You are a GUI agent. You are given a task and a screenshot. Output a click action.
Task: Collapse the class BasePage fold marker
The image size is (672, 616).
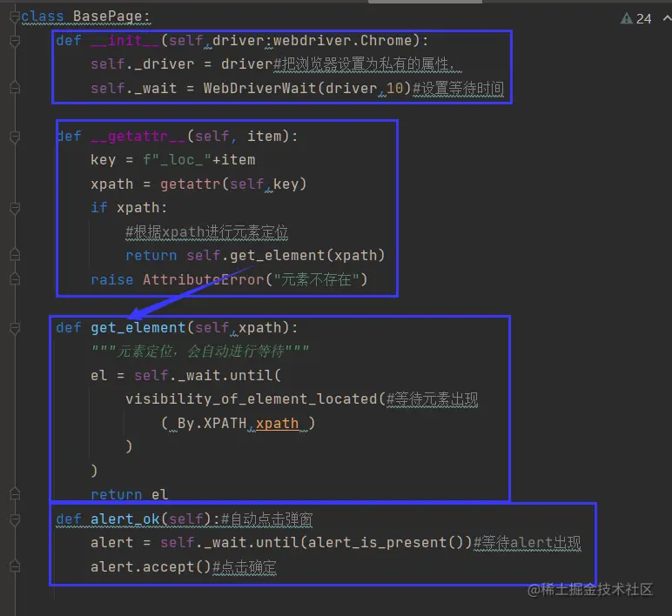tap(15, 17)
